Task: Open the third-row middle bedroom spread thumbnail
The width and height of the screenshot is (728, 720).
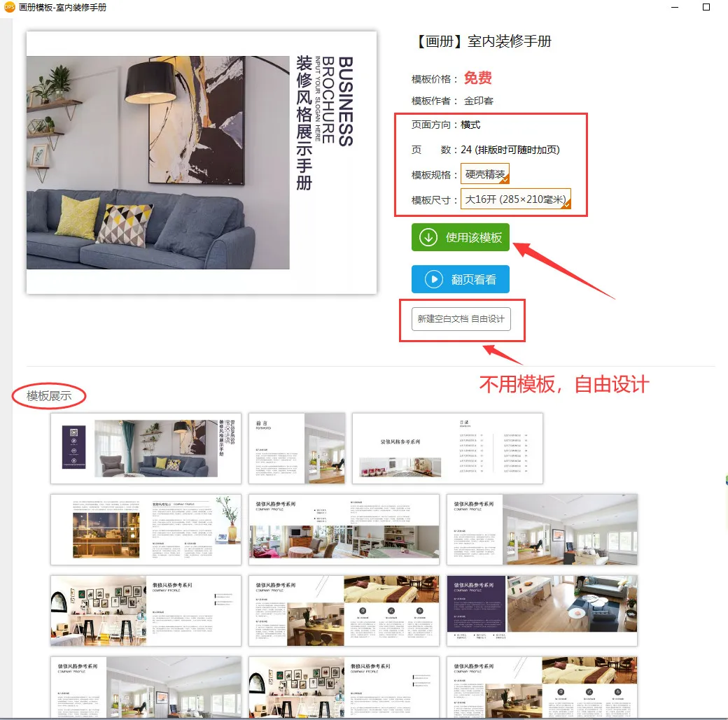Action: [344, 611]
